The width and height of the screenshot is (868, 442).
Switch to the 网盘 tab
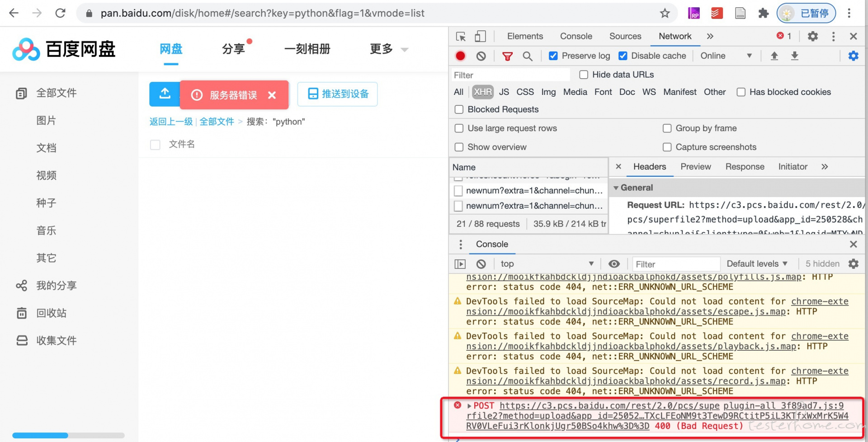coord(171,49)
